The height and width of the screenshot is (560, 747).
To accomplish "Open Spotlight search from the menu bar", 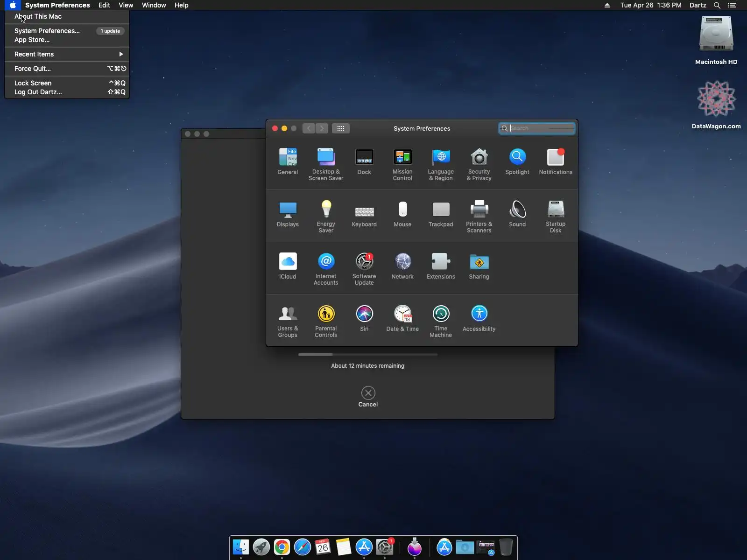I will pos(717,5).
